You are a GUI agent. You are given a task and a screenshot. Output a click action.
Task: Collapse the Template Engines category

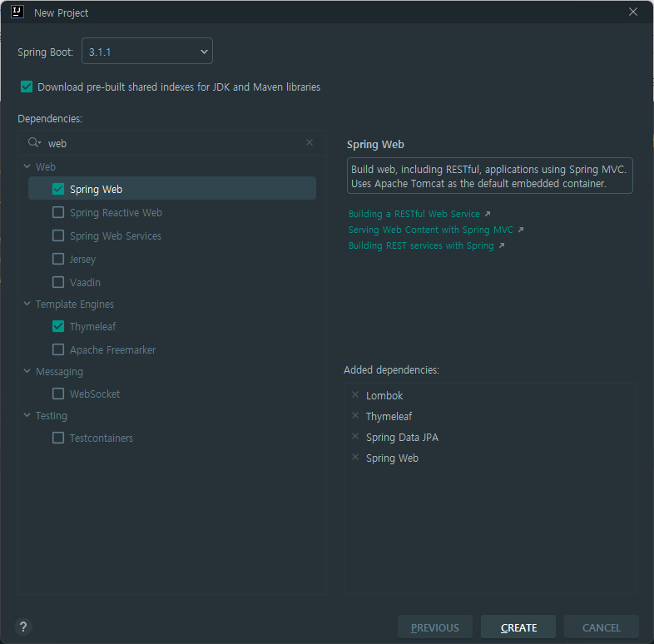click(x=27, y=304)
